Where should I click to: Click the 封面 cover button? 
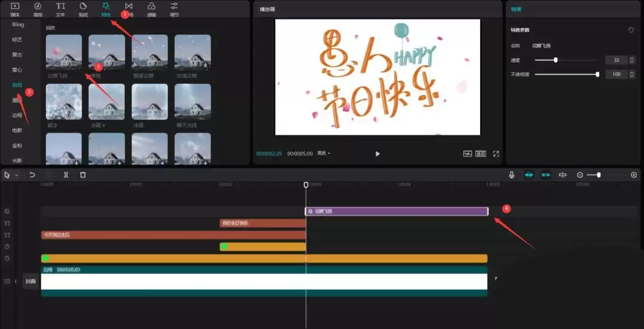point(31,281)
